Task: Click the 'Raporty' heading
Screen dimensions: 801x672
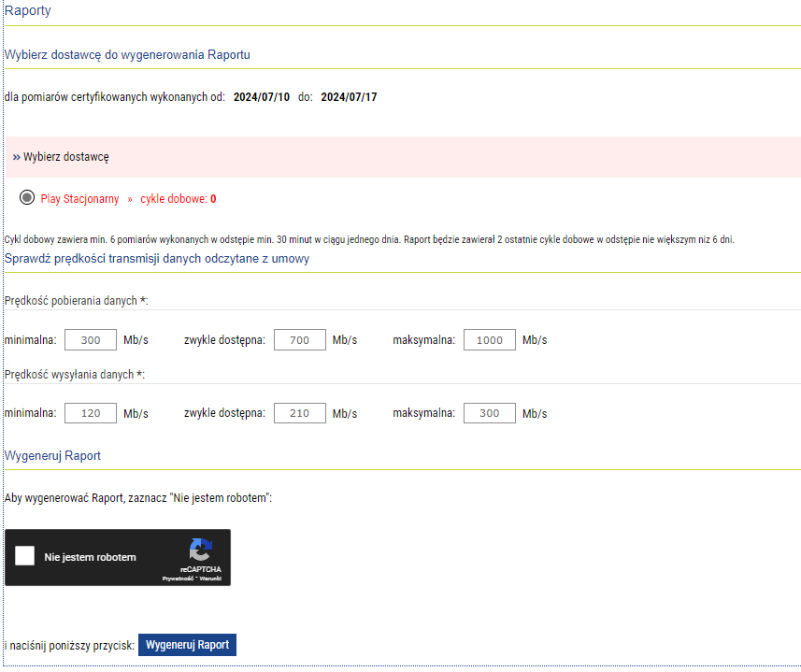Action: click(28, 10)
